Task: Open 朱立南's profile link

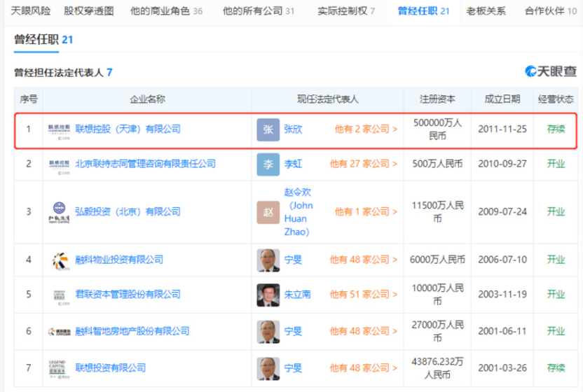Action: coord(297,294)
